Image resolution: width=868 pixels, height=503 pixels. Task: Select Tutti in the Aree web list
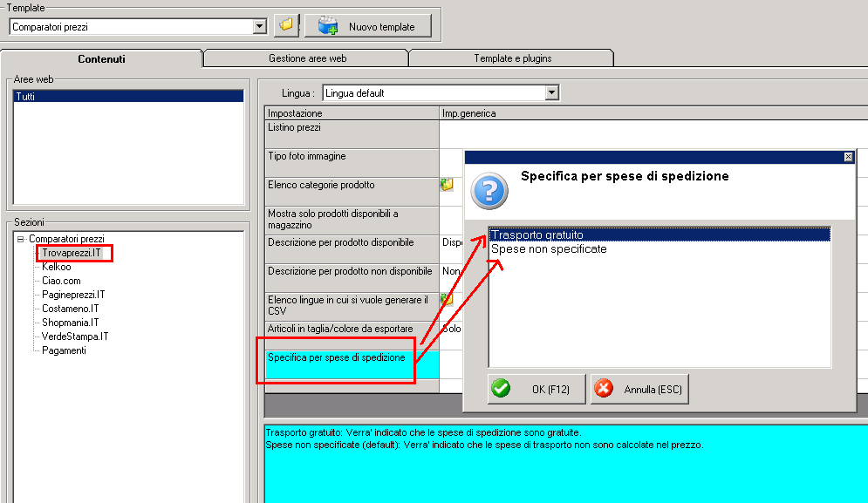coord(128,96)
